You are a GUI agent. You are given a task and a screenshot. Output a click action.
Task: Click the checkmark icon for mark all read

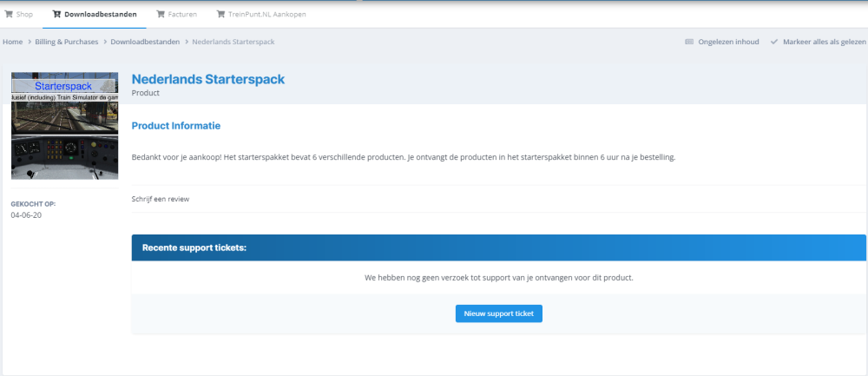point(773,41)
